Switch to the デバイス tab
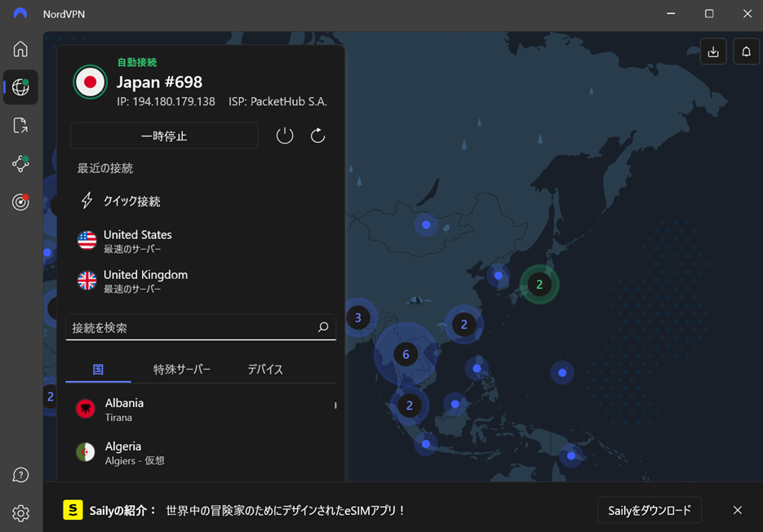Screen dimensions: 763x532 point(265,370)
